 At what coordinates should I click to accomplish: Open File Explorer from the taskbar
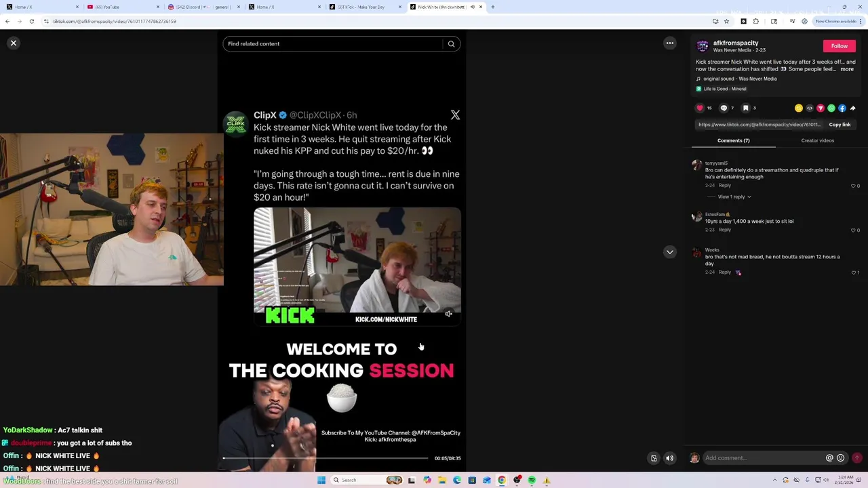[x=441, y=480]
